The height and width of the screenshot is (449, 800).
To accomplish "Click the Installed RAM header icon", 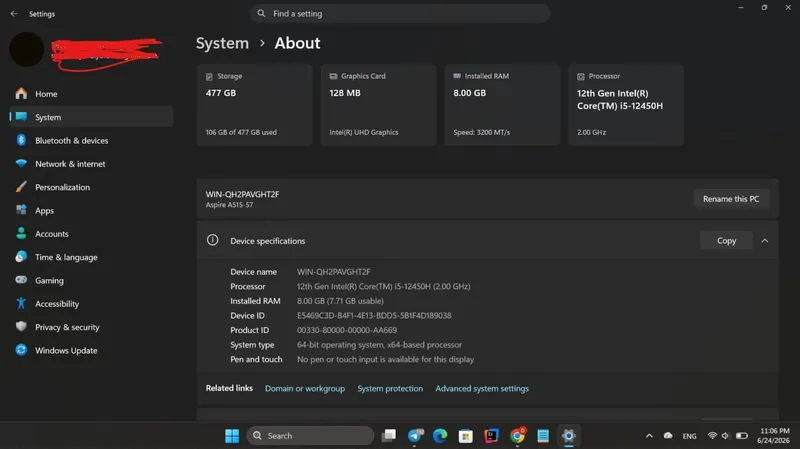I will click(x=457, y=76).
